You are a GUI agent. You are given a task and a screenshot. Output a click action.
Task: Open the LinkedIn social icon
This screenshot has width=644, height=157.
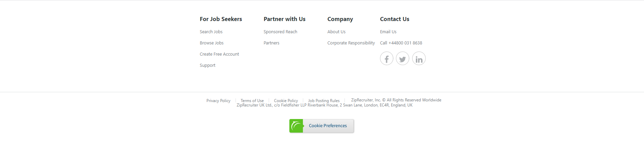click(419, 58)
